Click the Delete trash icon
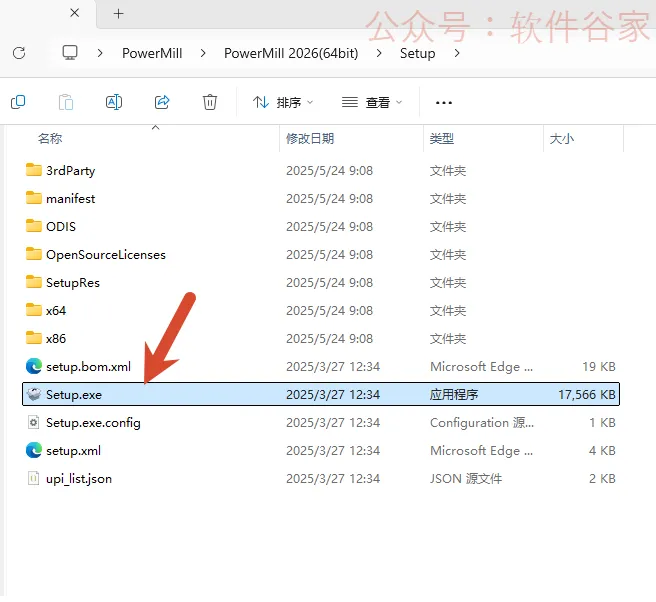The height and width of the screenshot is (602, 656). click(x=210, y=102)
